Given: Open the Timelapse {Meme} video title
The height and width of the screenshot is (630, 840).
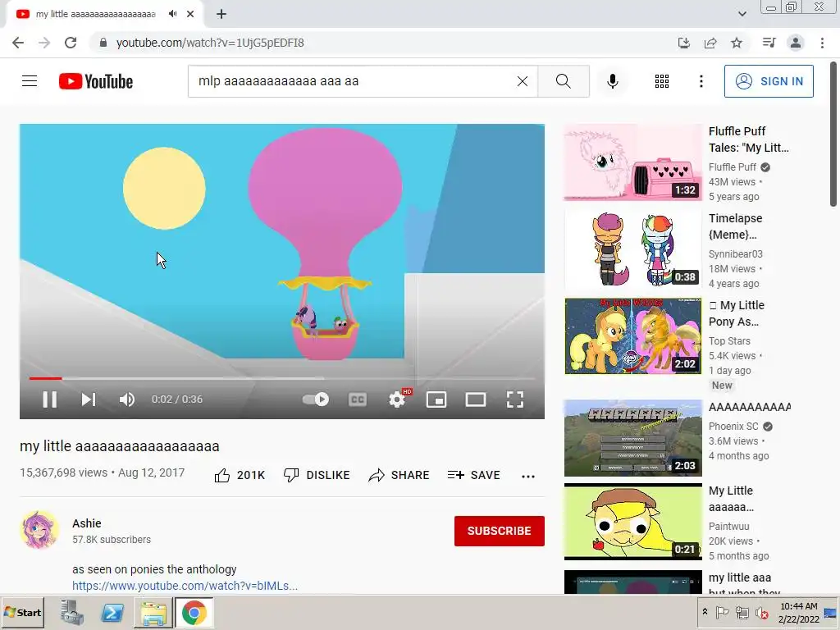Looking at the screenshot, I should [x=735, y=226].
